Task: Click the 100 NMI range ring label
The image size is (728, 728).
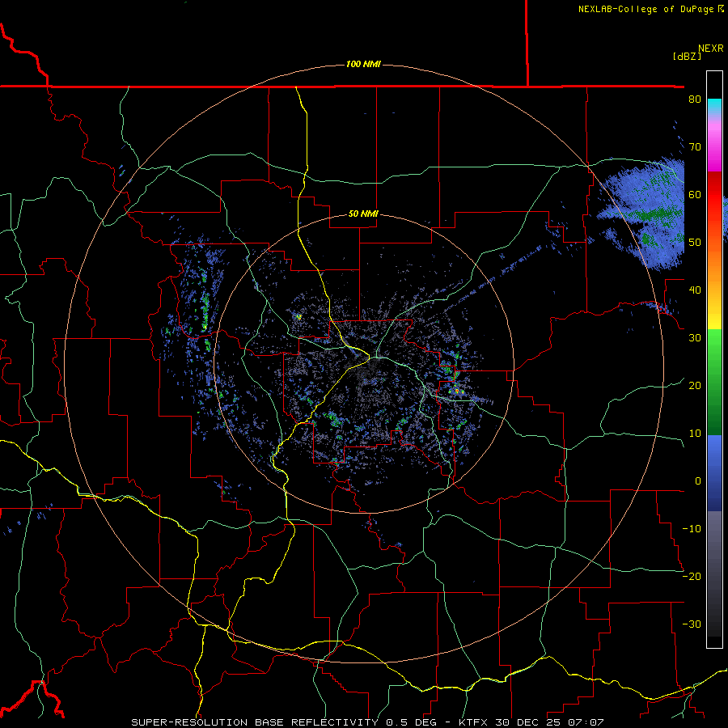Action: (363, 64)
